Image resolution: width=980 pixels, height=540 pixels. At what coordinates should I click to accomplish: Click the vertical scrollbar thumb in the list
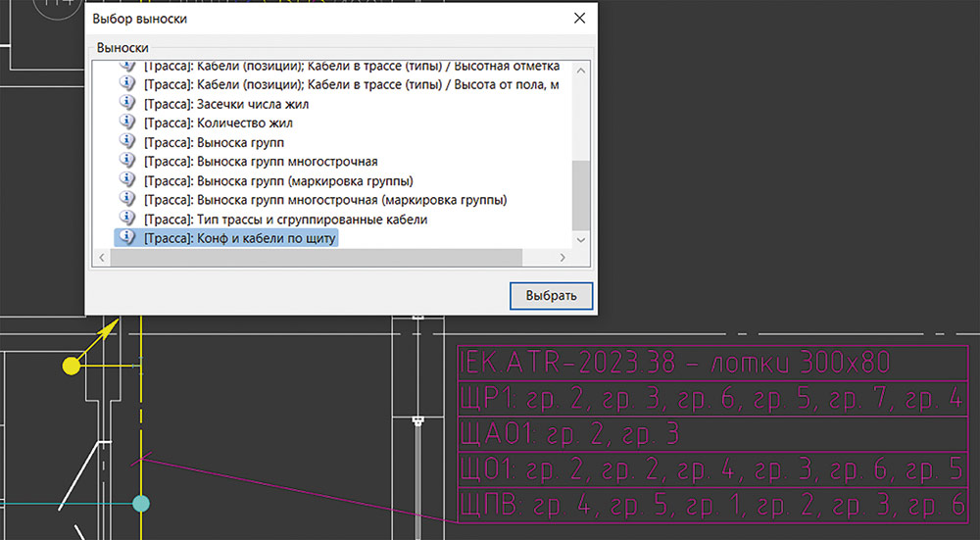[x=580, y=193]
